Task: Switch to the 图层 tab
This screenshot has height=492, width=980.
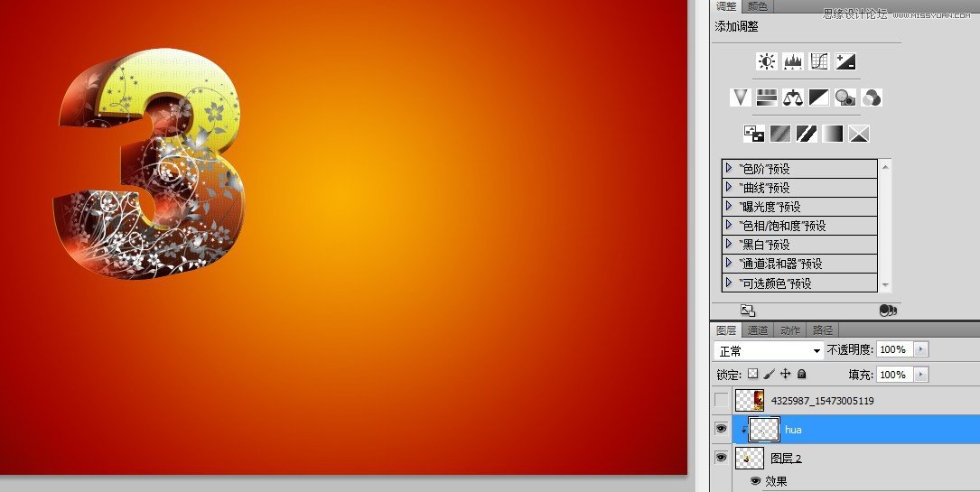Action: coord(726,330)
